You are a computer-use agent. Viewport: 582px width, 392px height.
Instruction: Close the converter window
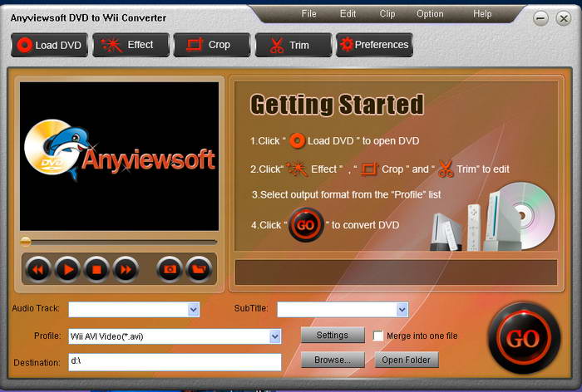[564, 18]
